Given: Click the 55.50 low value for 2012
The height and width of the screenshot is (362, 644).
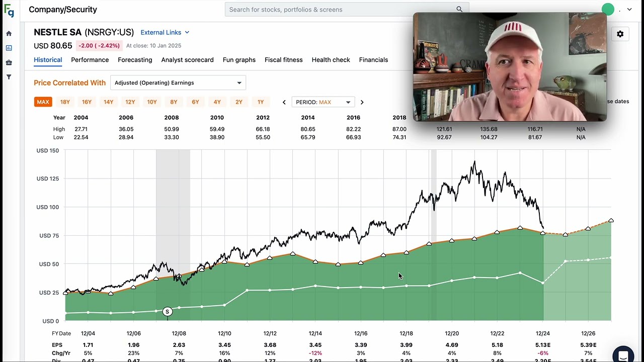Looking at the screenshot, I should [263, 137].
